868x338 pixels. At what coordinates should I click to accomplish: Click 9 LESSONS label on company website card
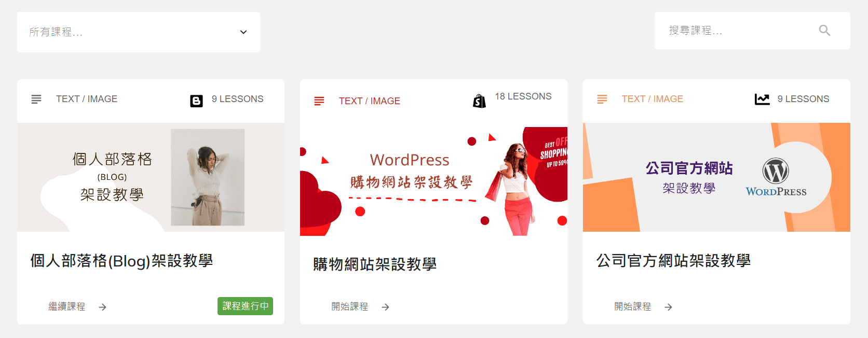click(804, 99)
